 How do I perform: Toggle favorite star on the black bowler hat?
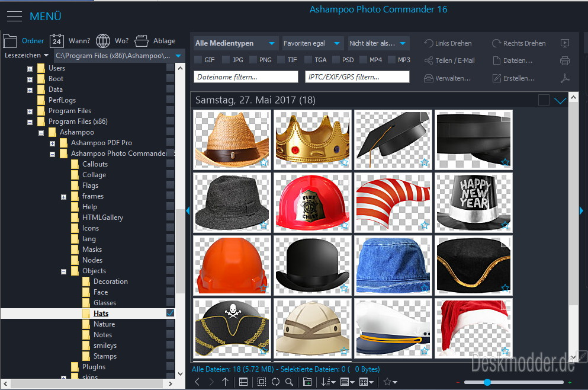(344, 288)
